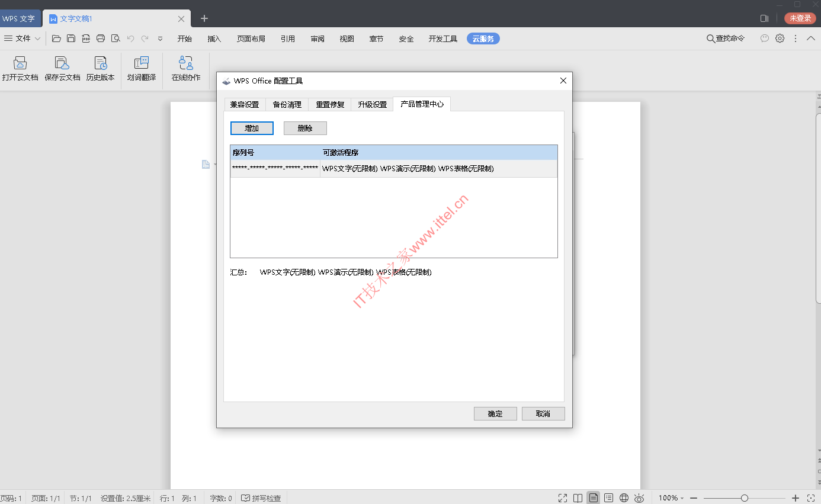Open the 安全 ribbon tab
The width and height of the screenshot is (821, 504).
tap(406, 38)
